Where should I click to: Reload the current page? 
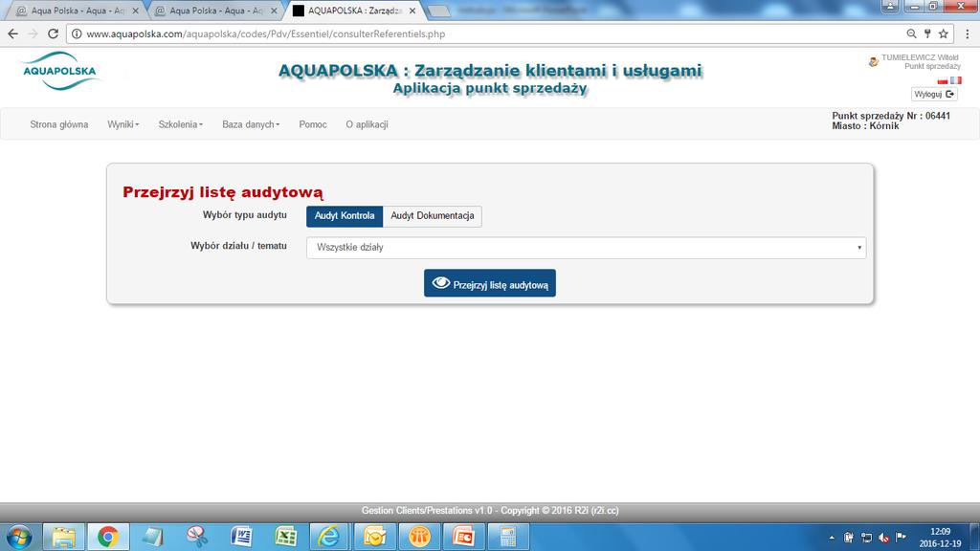pyautogui.click(x=54, y=33)
